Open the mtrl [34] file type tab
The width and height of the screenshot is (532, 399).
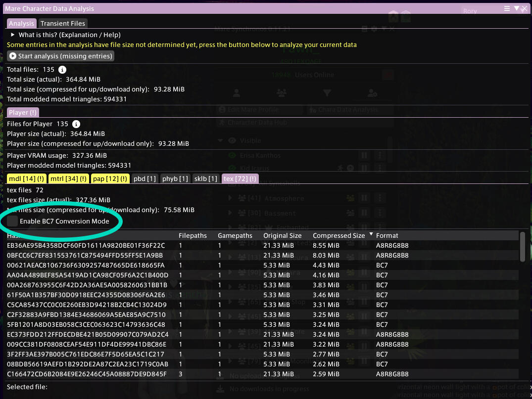click(68, 178)
